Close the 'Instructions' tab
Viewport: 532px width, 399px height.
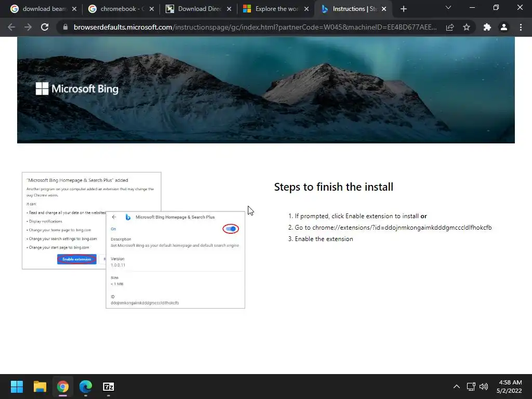coord(384,9)
